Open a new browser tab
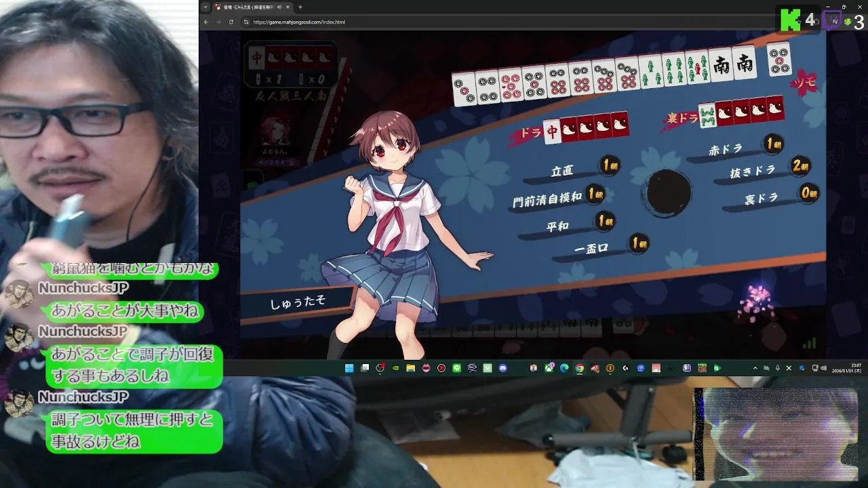The image size is (868, 488). point(300,7)
